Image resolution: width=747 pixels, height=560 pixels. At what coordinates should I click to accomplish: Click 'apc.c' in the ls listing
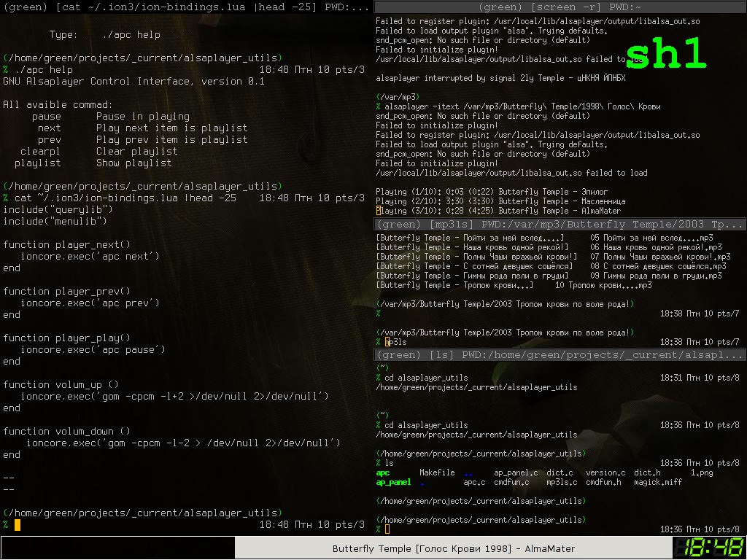[474, 482]
